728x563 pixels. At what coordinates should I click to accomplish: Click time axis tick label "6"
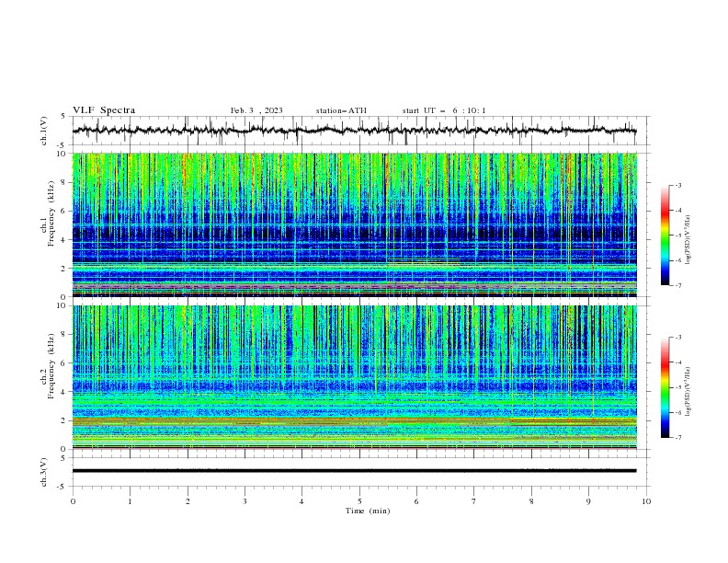pyautogui.click(x=416, y=501)
